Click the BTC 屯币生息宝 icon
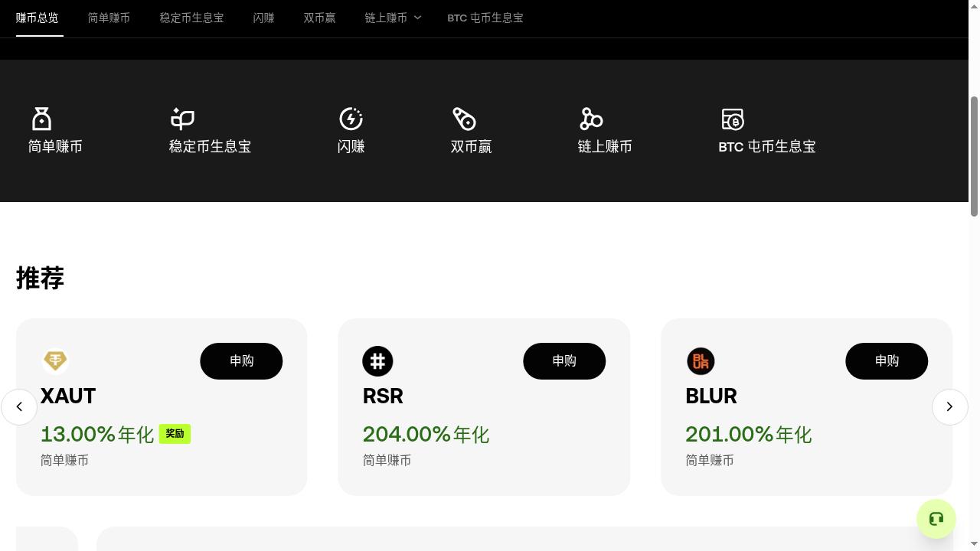 (x=733, y=119)
